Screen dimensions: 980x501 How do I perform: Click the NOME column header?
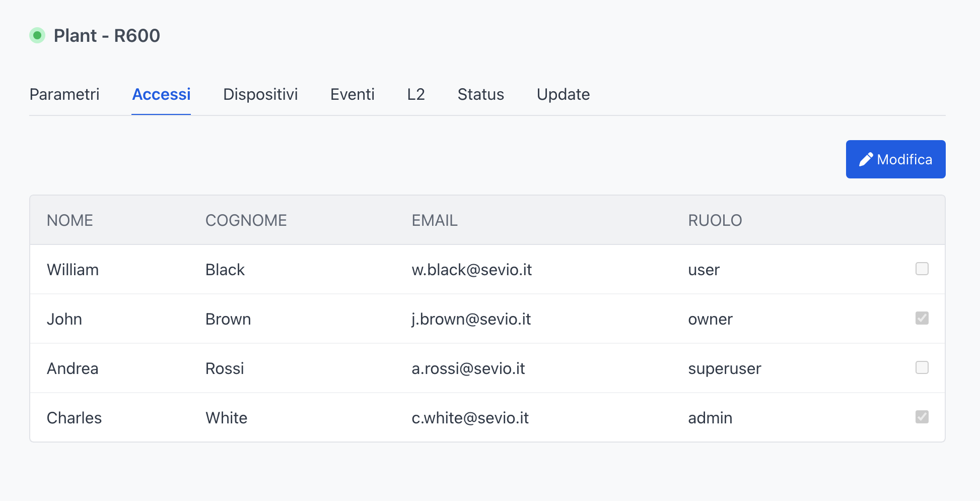pos(70,221)
